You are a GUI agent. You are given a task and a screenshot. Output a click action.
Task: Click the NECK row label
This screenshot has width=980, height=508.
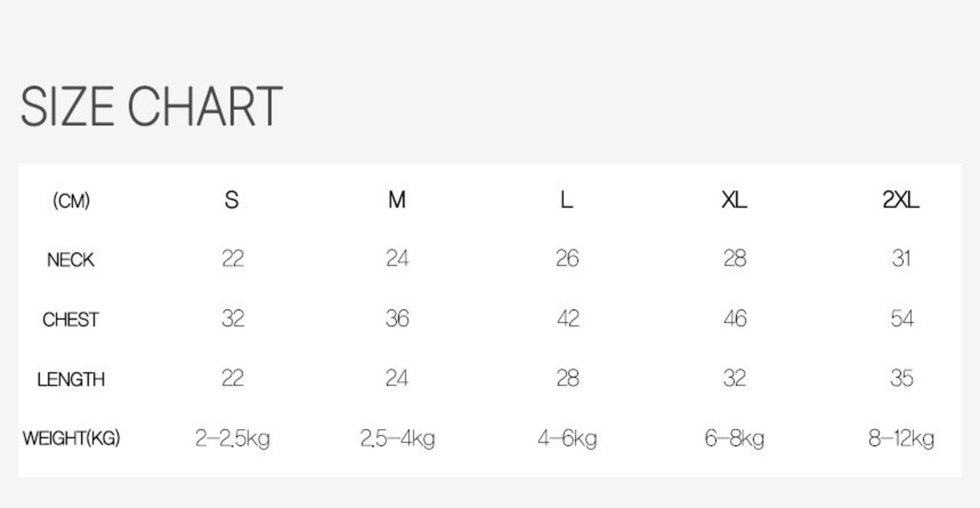coord(70,260)
